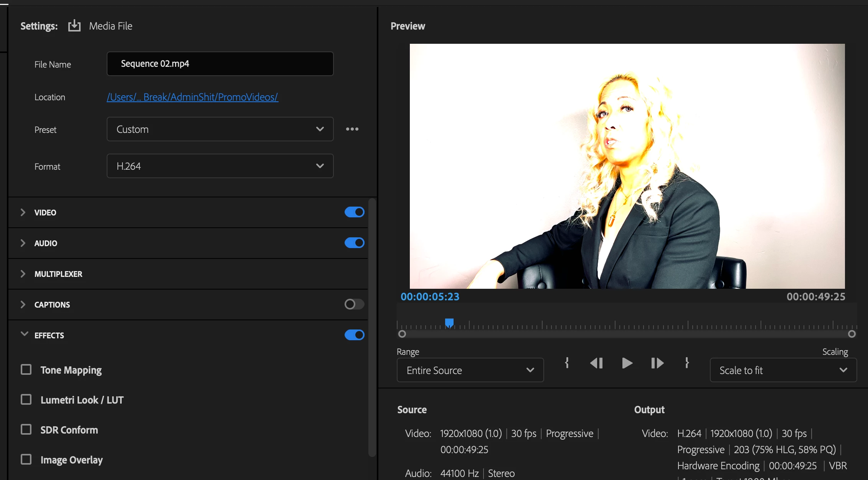Open the export Location path link
This screenshot has height=480, width=868.
point(192,97)
